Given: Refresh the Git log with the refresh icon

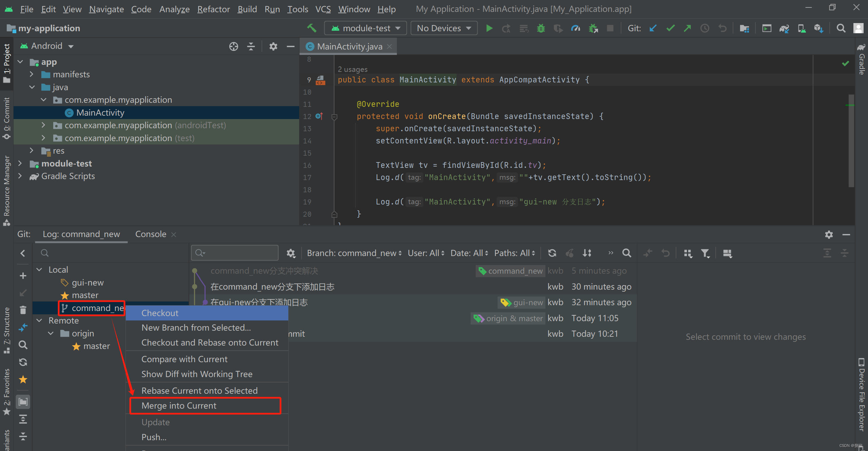Looking at the screenshot, I should click(552, 253).
